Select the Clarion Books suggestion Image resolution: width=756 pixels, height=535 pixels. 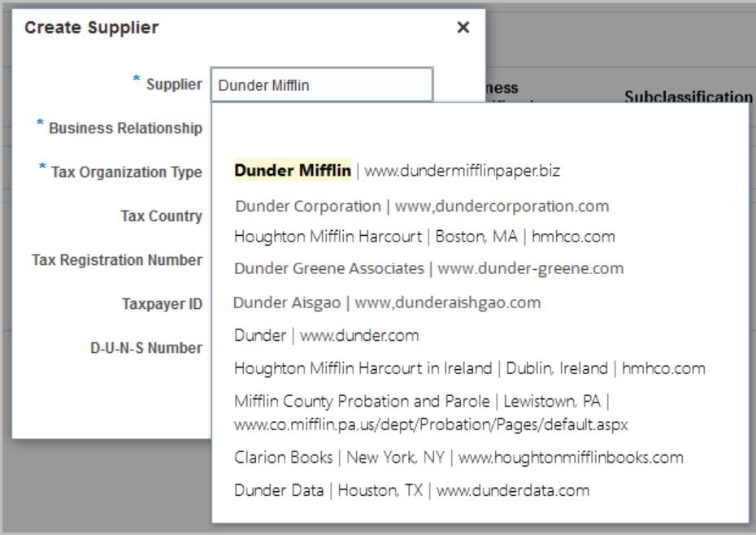click(x=458, y=457)
